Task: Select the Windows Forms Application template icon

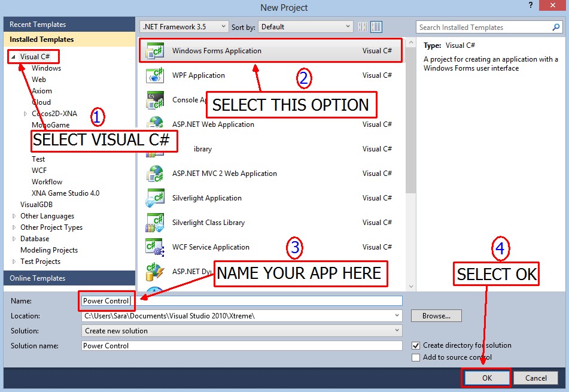Action: (155, 51)
